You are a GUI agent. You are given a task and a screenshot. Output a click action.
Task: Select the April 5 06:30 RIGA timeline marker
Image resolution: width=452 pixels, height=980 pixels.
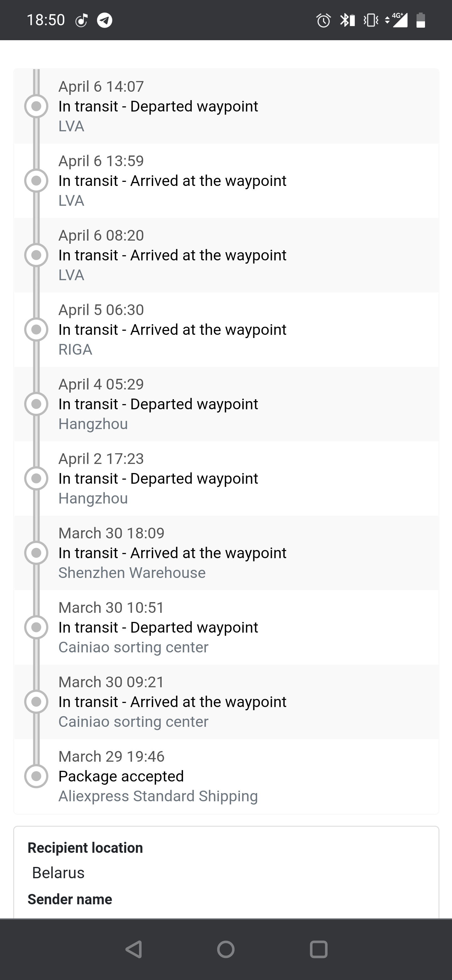coord(36,329)
